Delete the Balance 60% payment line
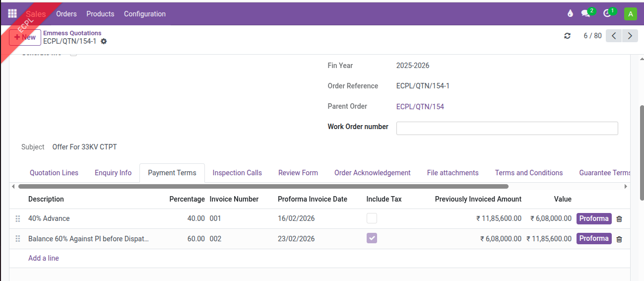The width and height of the screenshot is (644, 281). [619, 239]
